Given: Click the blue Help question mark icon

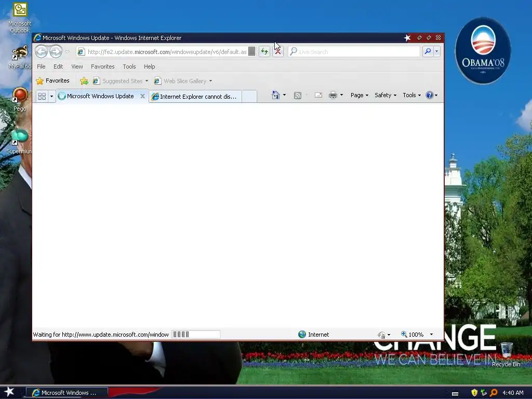Looking at the screenshot, I should (x=430, y=96).
